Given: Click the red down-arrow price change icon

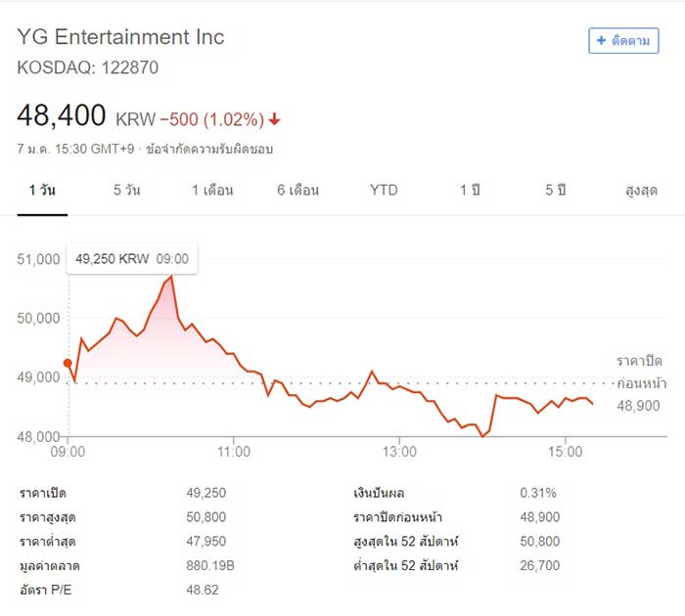Looking at the screenshot, I should coord(274,118).
